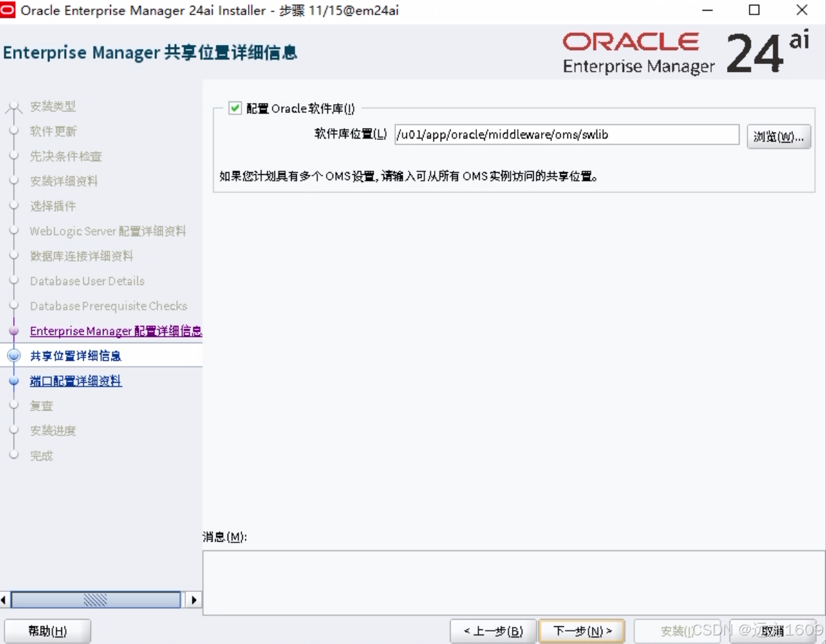The width and height of the screenshot is (826, 644).
Task: Click the step indicator circle beside 共享位置详细信息
Action: tap(13, 356)
